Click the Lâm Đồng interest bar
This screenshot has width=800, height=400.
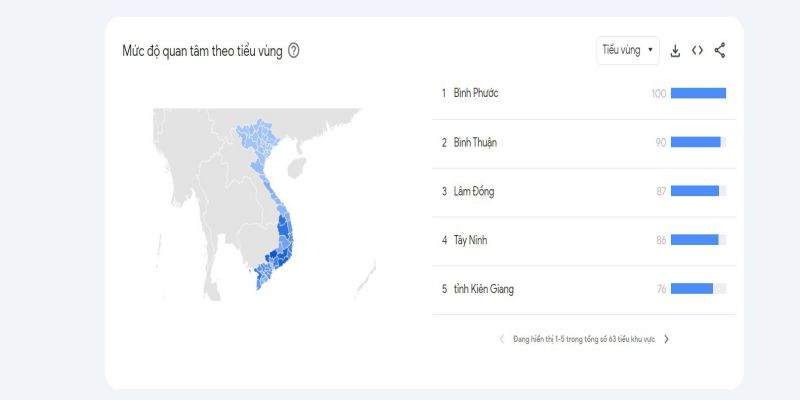click(695, 191)
